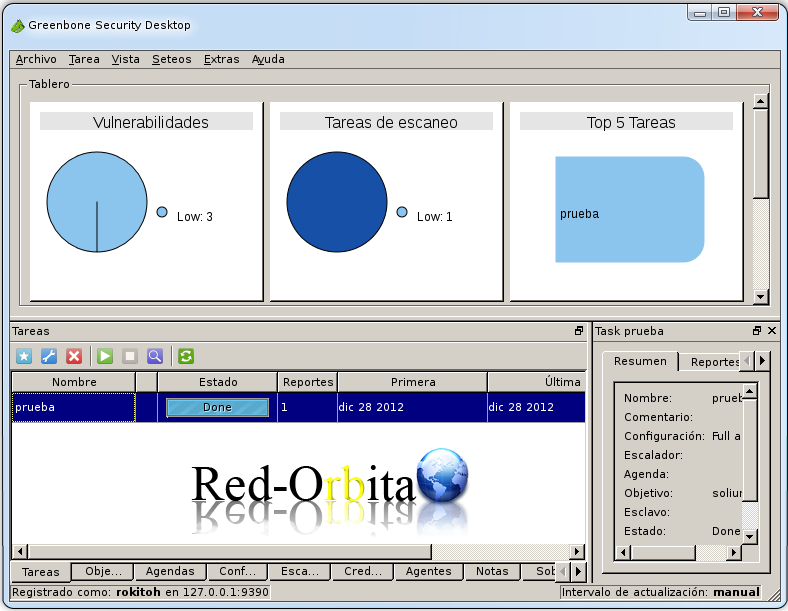
Task: Click the Configuración: label in Resumen
Action: click(664, 436)
